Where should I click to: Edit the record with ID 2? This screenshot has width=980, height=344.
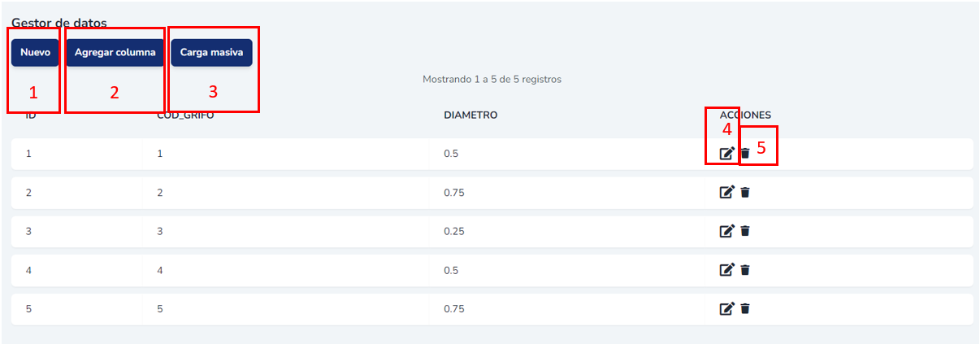coord(727,192)
